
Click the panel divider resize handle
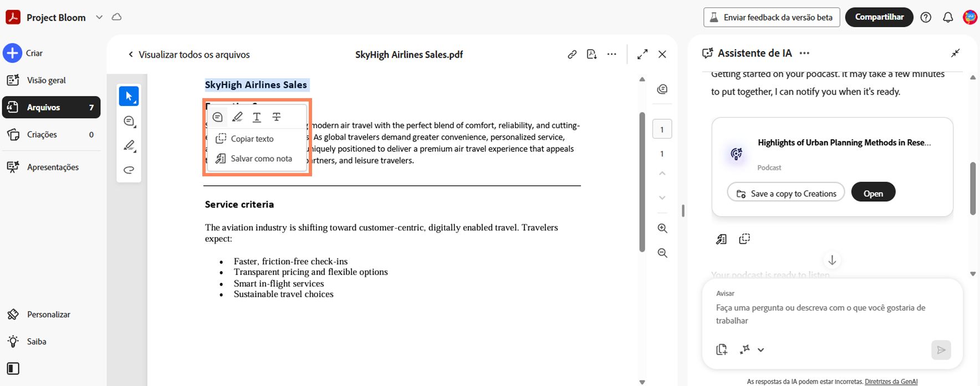pos(683,211)
